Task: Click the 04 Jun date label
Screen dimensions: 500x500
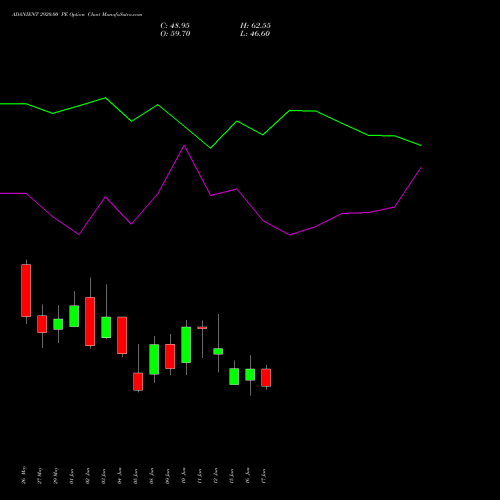Action: coord(120,476)
